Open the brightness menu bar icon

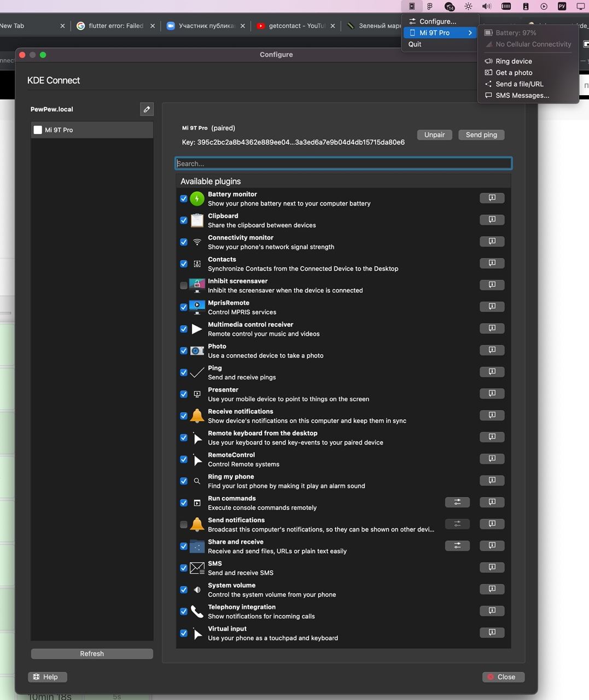click(x=468, y=7)
